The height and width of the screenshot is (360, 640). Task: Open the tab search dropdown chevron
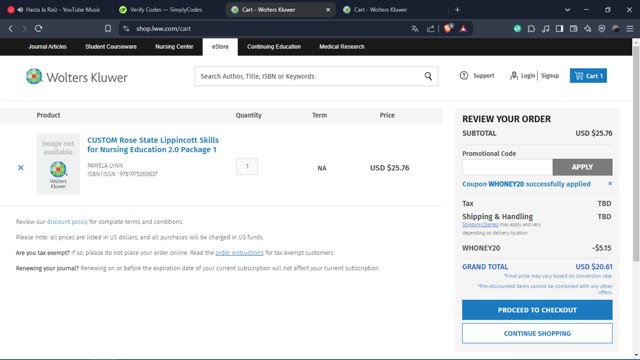(x=567, y=9)
